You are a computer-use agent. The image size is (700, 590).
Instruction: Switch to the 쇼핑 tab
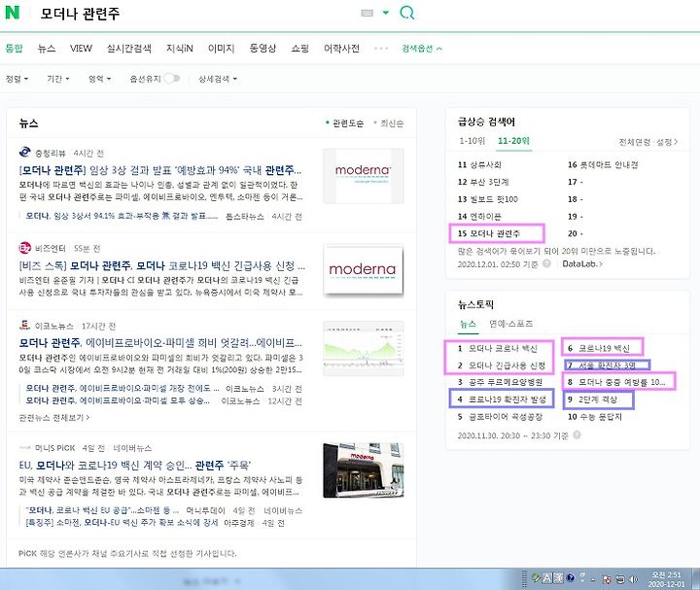tap(300, 49)
